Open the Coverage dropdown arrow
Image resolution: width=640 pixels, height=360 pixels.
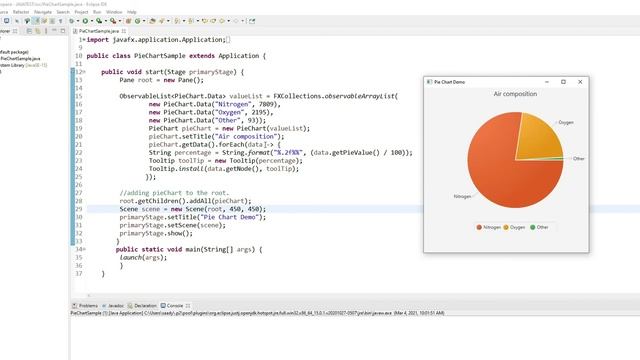[106, 21]
